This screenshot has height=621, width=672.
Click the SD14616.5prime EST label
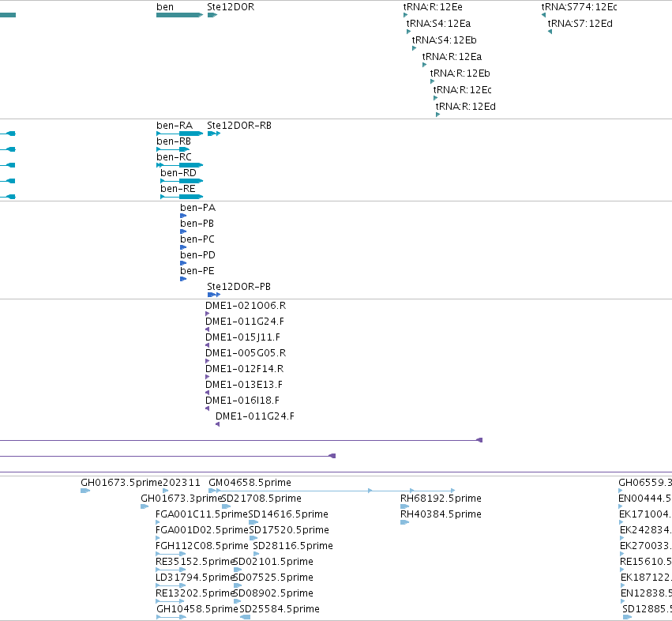(288, 514)
